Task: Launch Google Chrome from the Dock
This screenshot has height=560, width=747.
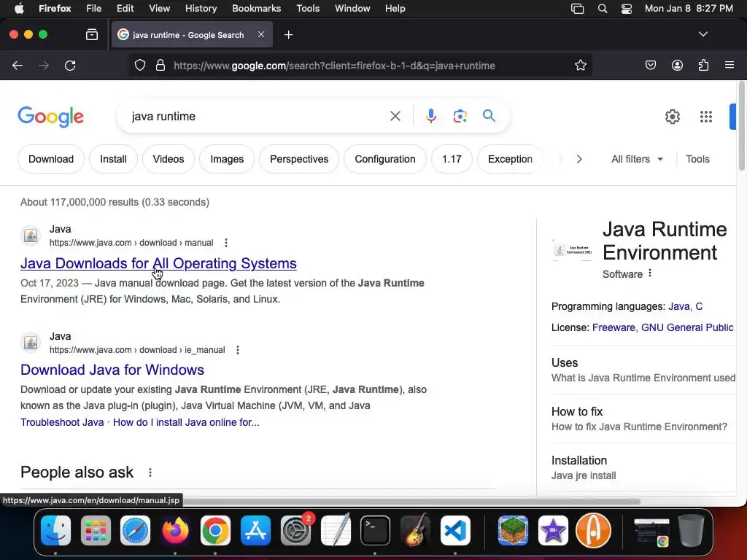Action: click(215, 531)
